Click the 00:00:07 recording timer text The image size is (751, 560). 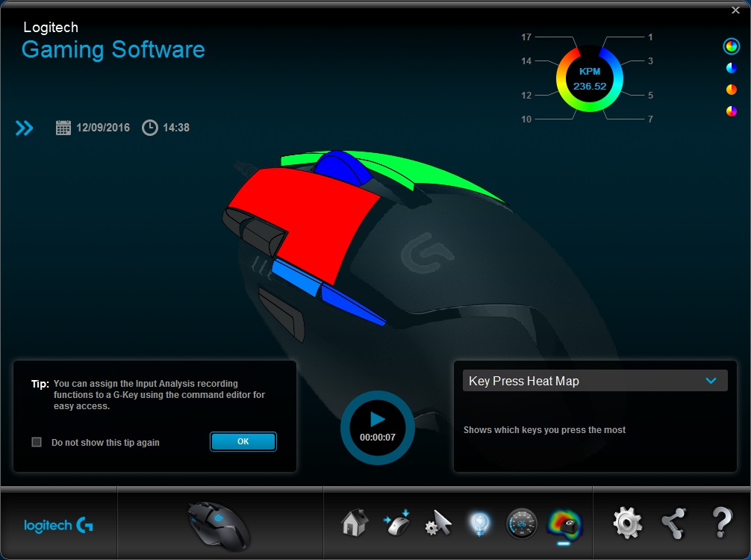[378, 438]
